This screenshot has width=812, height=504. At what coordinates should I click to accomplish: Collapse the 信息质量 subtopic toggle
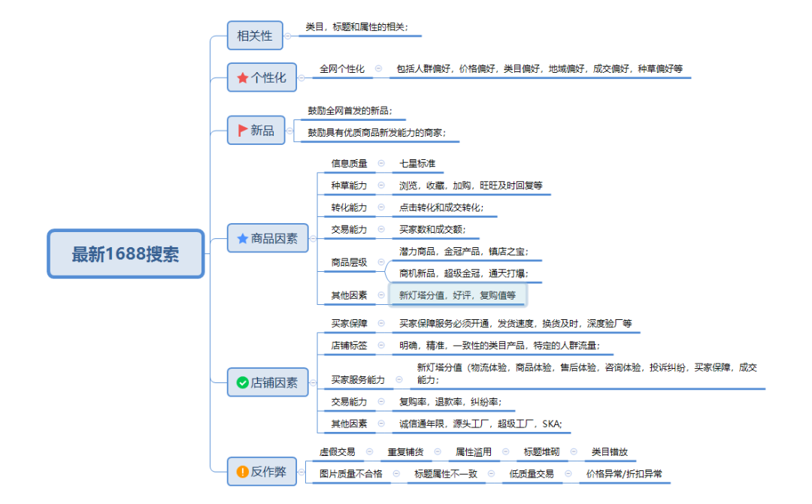coord(381,163)
